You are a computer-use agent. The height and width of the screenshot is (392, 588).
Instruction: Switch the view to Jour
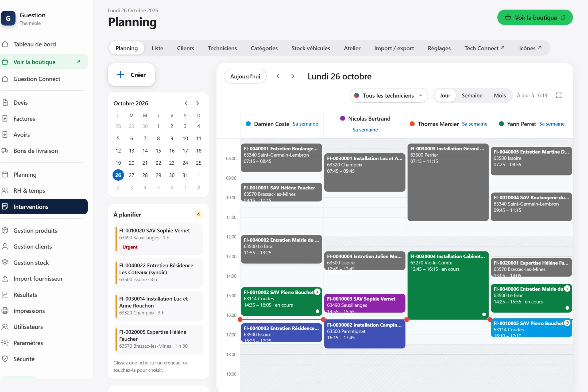[445, 95]
